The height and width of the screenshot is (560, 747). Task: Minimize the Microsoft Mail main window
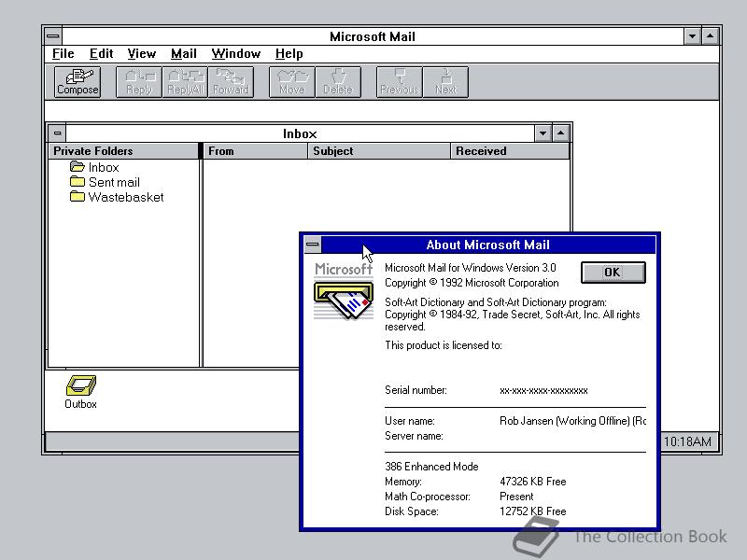coord(692,36)
